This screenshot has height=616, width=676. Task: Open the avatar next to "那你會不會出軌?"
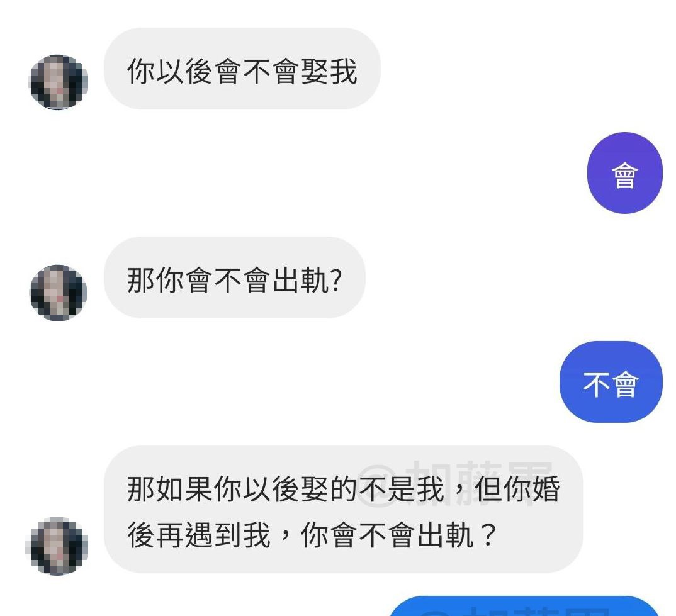pos(58,292)
